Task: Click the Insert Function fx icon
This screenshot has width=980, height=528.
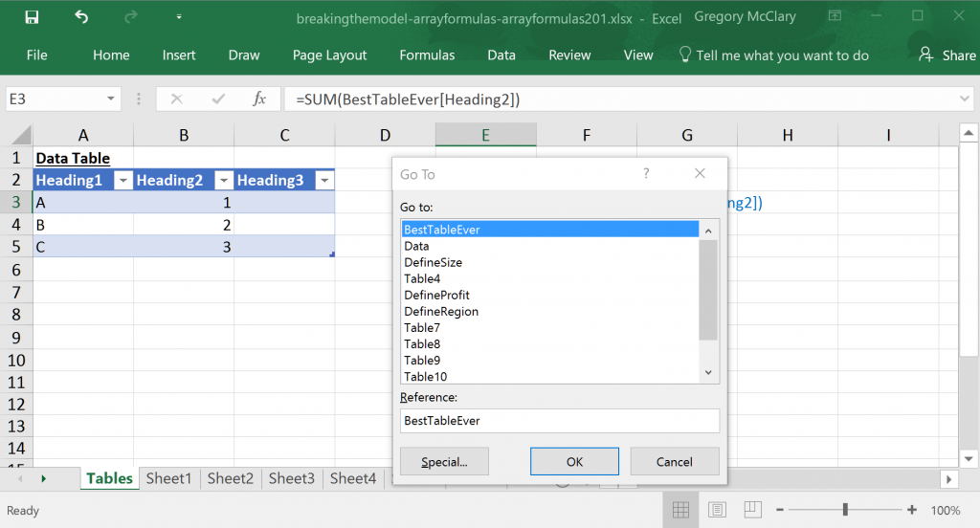Action: (x=258, y=99)
